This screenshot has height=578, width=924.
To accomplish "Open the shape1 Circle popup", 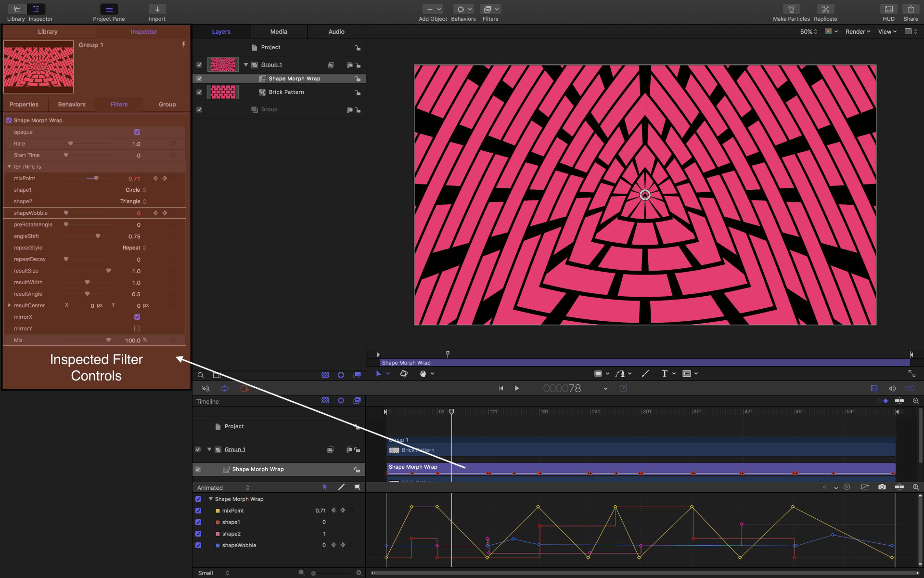I will click(x=136, y=190).
